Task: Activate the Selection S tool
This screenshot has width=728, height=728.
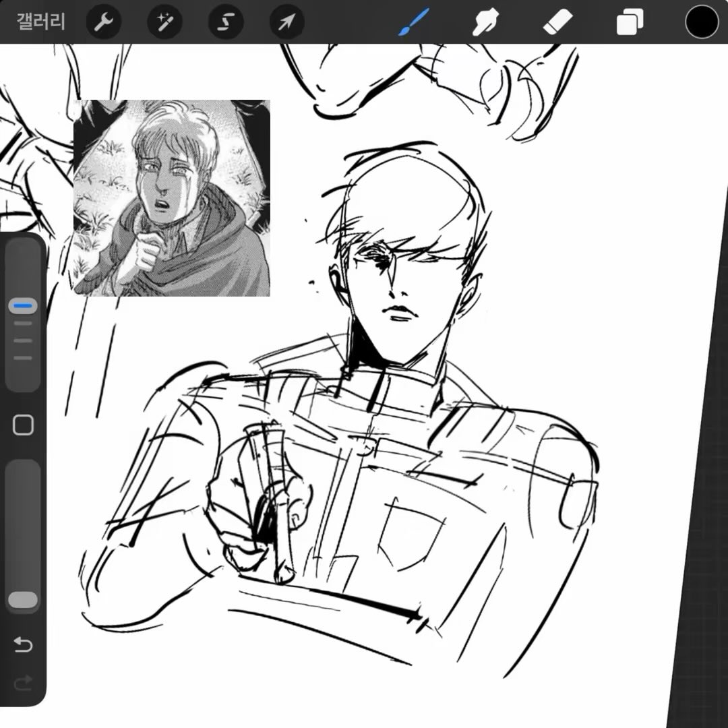Action: pyautogui.click(x=226, y=22)
